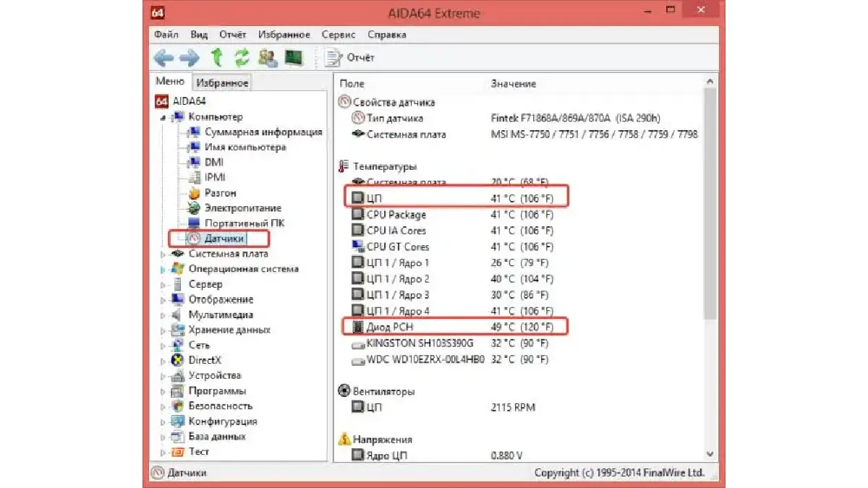This screenshot has height=488, width=868.
Task: Click the Температуры thermometer icon
Action: 344,166
